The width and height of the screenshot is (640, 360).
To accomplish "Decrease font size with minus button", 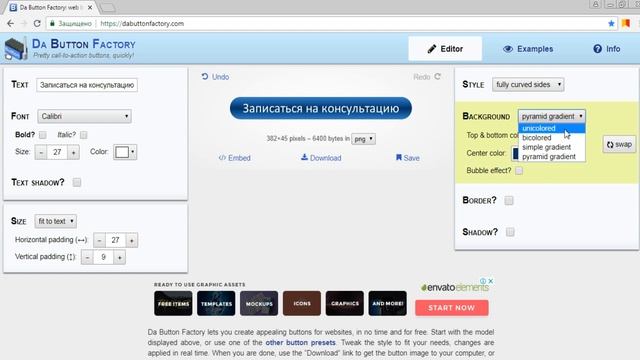I will click(x=41, y=153).
